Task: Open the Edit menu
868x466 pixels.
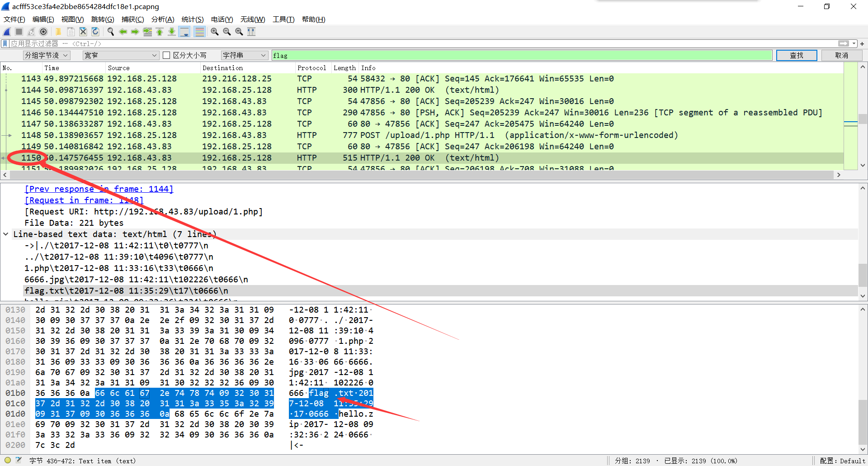Action: [x=43, y=19]
